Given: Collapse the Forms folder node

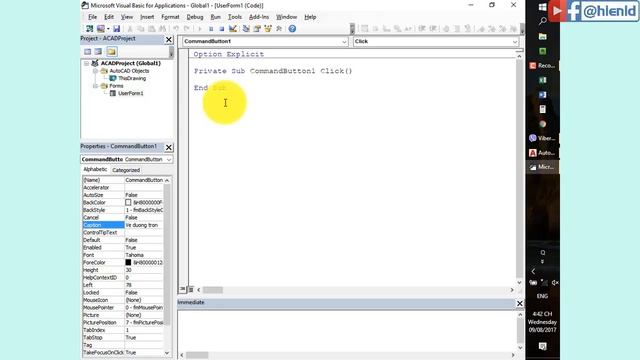Looking at the screenshot, I should pyautogui.click(x=95, y=86).
